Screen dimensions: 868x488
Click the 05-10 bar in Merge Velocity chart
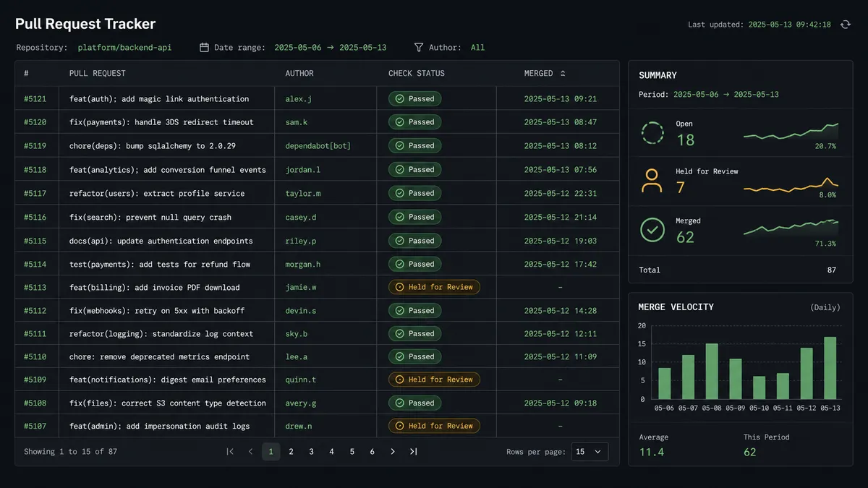tap(759, 388)
